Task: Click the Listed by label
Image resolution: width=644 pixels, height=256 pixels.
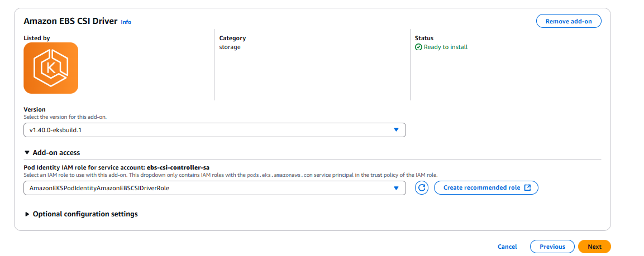Action: [37, 38]
